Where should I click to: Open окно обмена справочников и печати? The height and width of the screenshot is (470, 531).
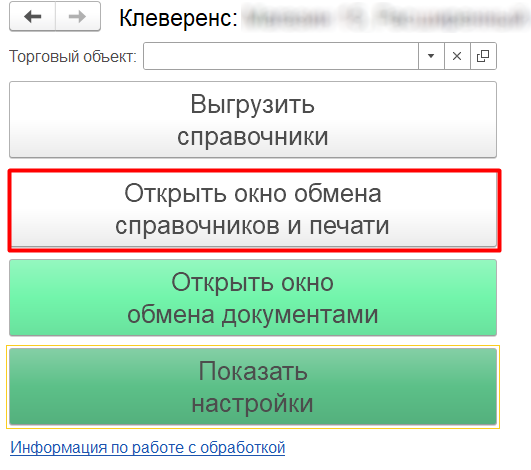point(254,210)
